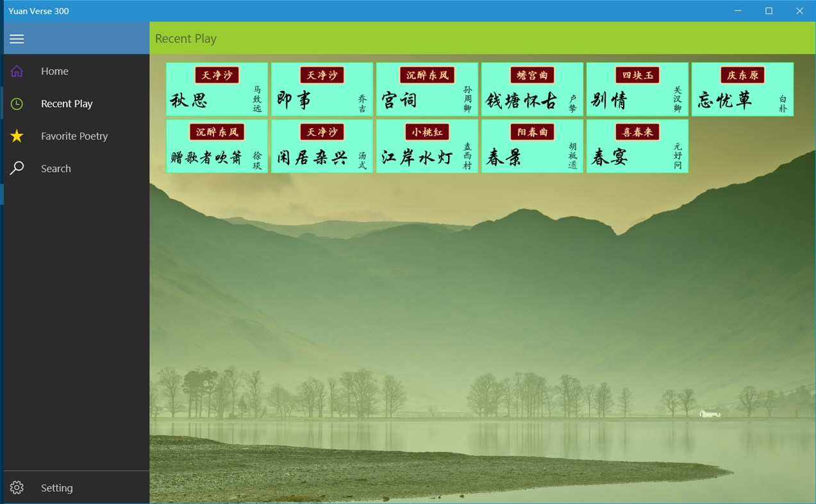The height and width of the screenshot is (504, 816).
Task: Open the 忘忧草 poem card
Action: point(742,89)
